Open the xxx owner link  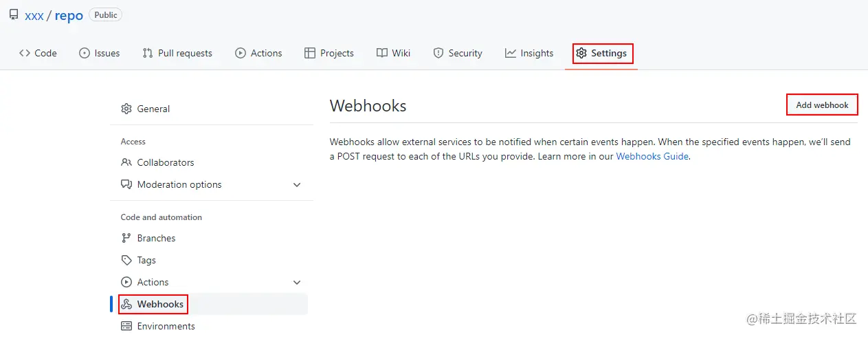click(x=34, y=16)
